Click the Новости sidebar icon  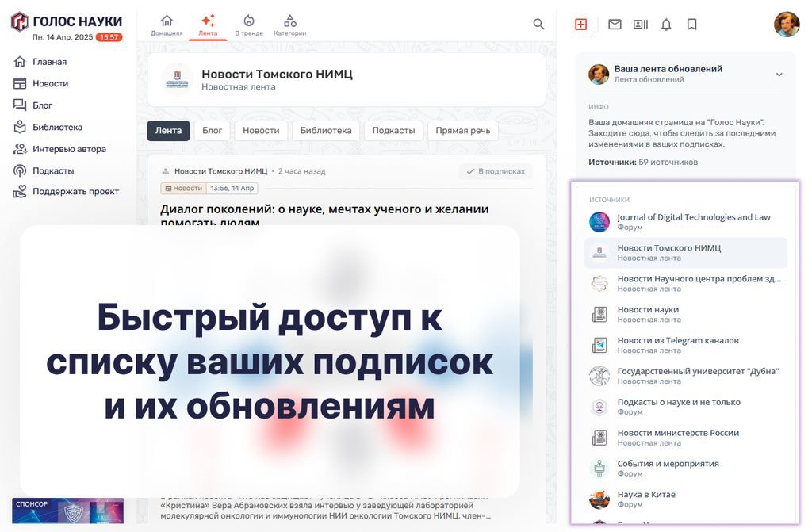[20, 83]
